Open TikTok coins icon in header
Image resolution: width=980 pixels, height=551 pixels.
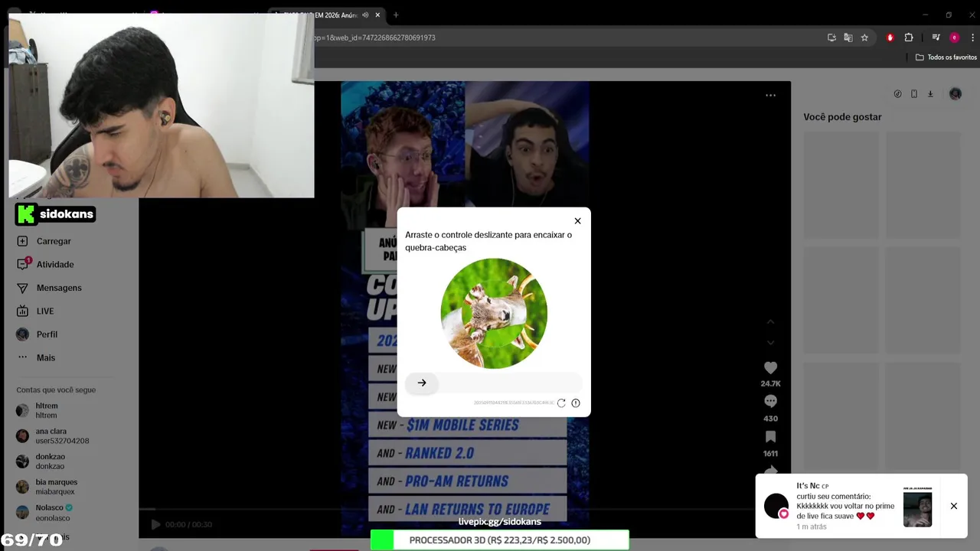tap(897, 94)
